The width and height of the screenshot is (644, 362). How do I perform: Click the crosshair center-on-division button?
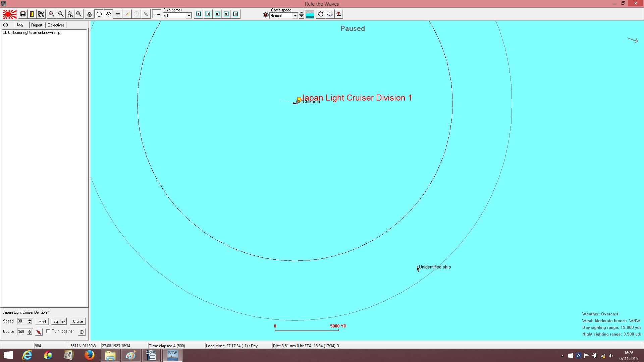tap(82, 332)
